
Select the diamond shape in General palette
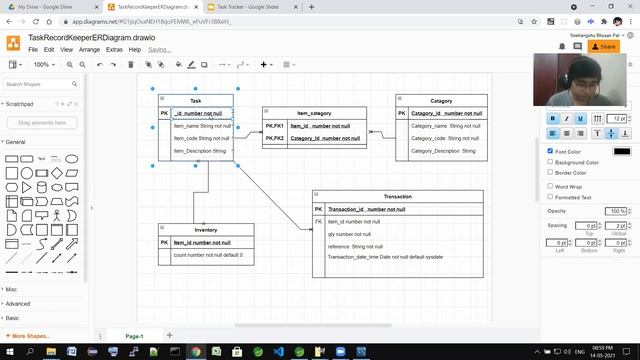click(x=57, y=173)
